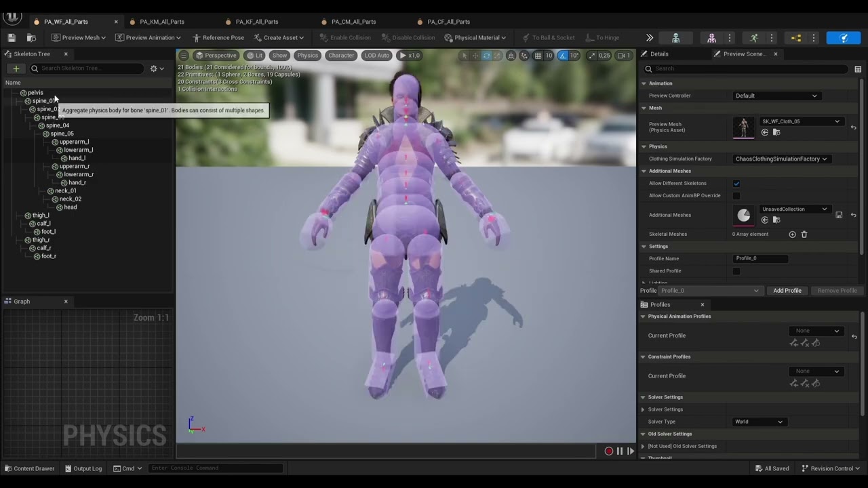Switch to the PA_CM_All_Parts tab
The height and width of the screenshot is (488, 868).
pos(353,22)
